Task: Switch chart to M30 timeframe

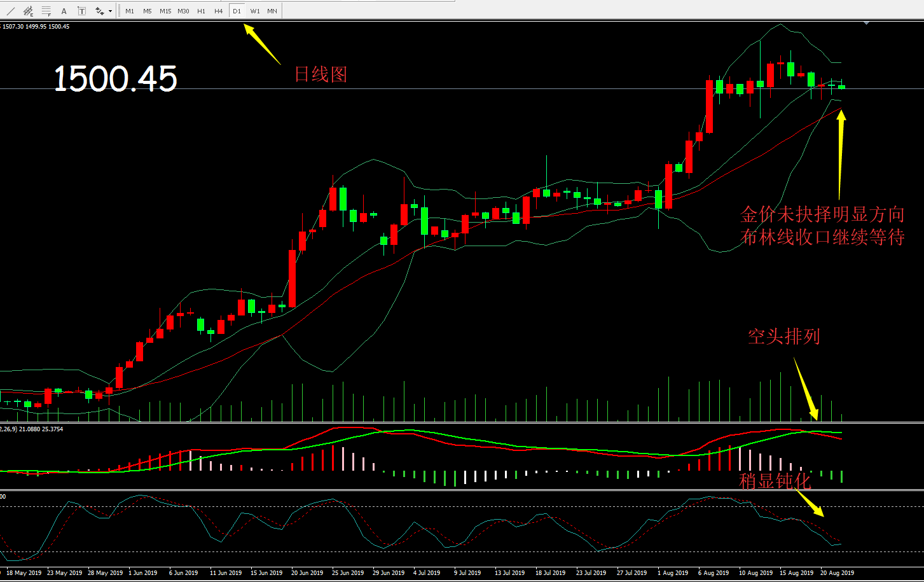Action: 183,11
